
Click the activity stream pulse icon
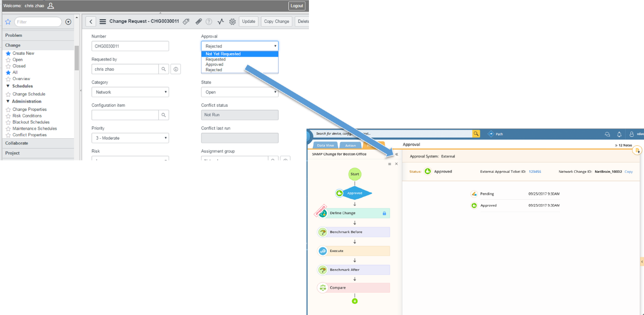tap(221, 22)
